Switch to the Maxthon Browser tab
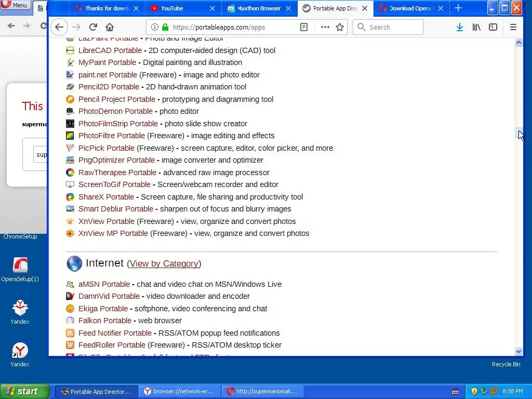Screen dimensions: 532x399 pos(259,8)
